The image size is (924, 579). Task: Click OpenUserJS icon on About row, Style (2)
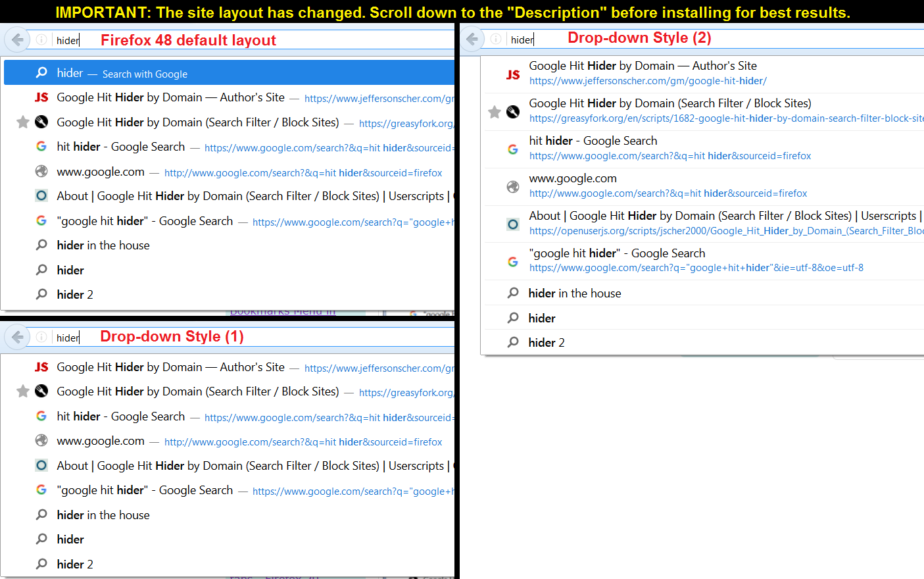(513, 224)
